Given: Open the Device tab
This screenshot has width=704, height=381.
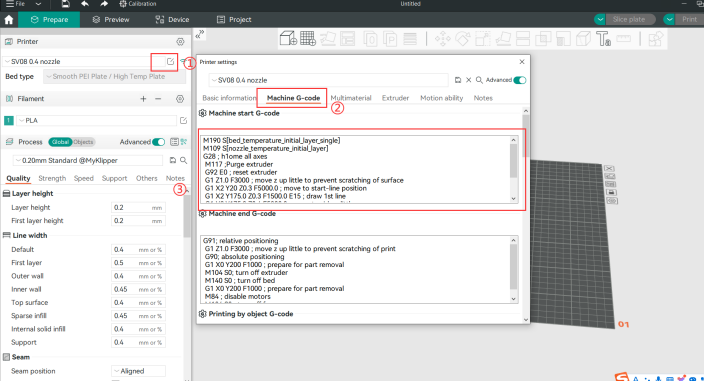Looking at the screenshot, I should (172, 20).
